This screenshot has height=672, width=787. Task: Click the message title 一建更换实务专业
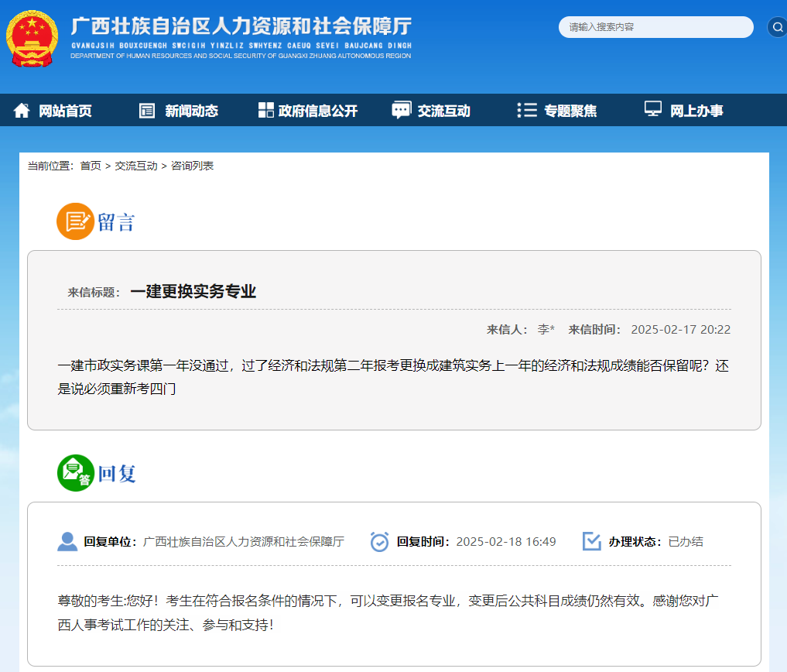coord(193,292)
